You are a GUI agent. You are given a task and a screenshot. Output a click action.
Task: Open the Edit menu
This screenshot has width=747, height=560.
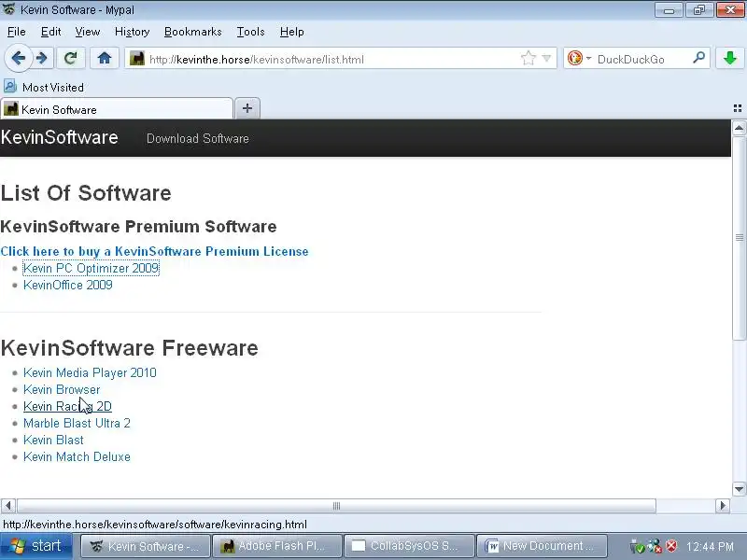(x=50, y=32)
